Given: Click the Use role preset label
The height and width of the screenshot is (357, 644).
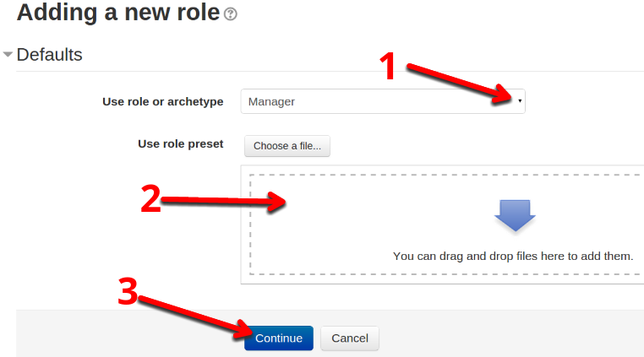Looking at the screenshot, I should click(x=180, y=143).
